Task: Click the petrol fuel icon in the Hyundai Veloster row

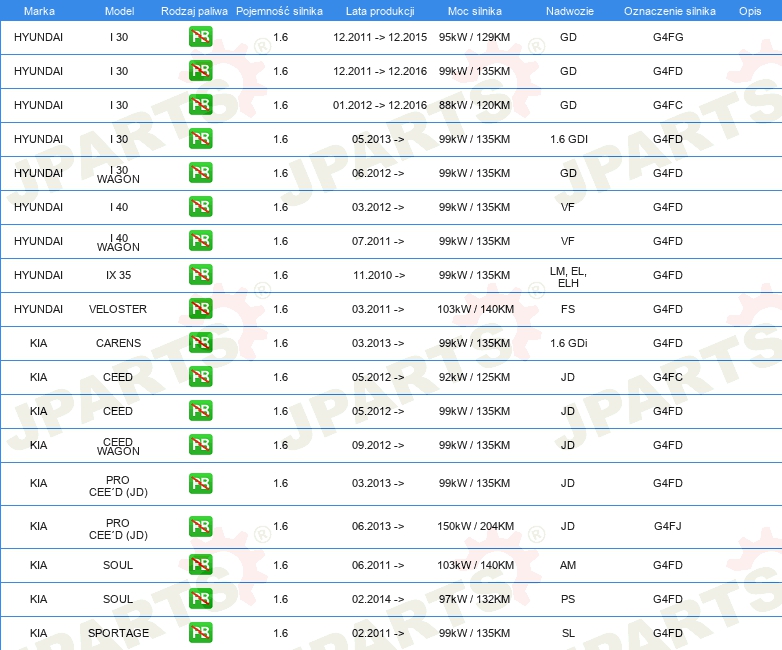Action: click(x=200, y=309)
